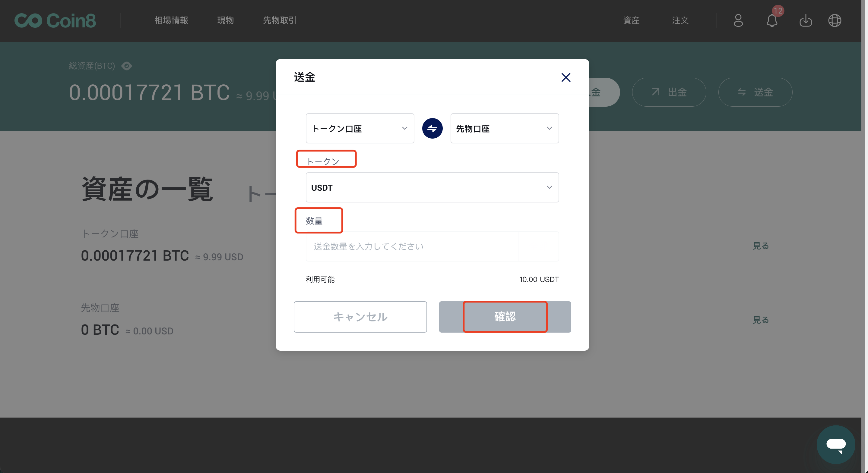Click the swap accounts arrow icon
This screenshot has width=868, height=473.
[x=432, y=128]
